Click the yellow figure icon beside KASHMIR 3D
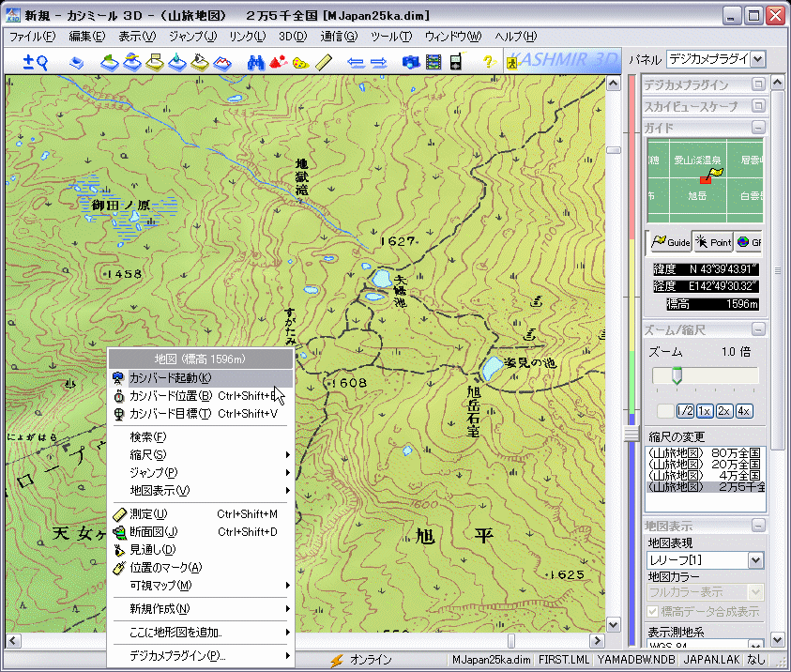 [511, 64]
